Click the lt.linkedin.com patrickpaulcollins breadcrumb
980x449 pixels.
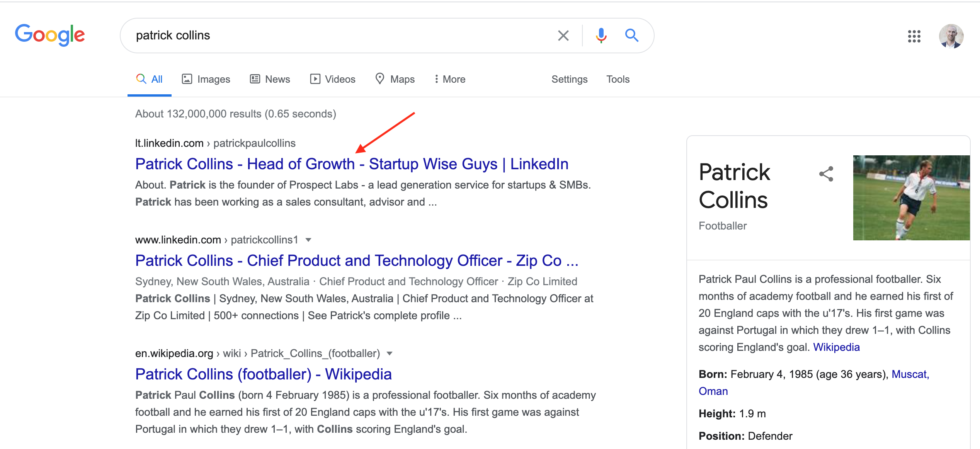[x=215, y=143]
